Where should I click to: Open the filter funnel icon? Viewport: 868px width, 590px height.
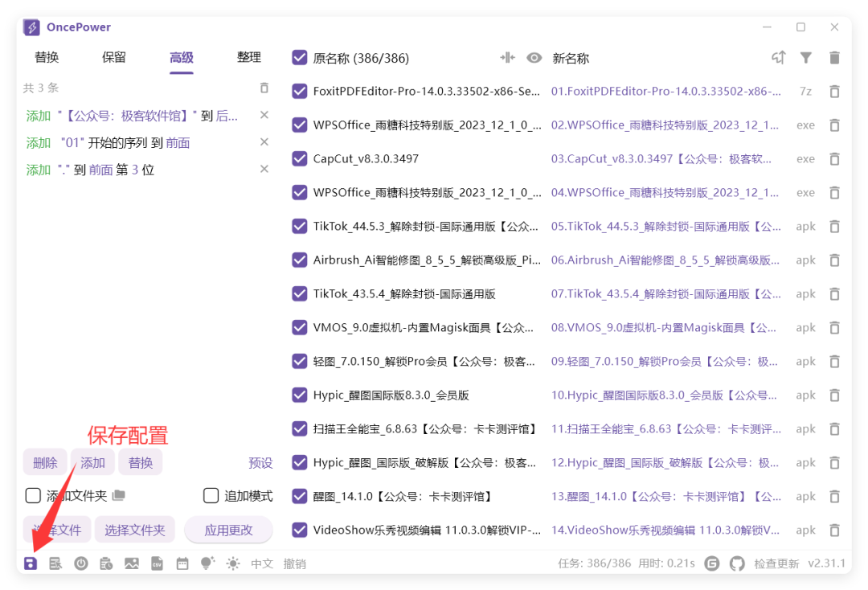point(806,58)
